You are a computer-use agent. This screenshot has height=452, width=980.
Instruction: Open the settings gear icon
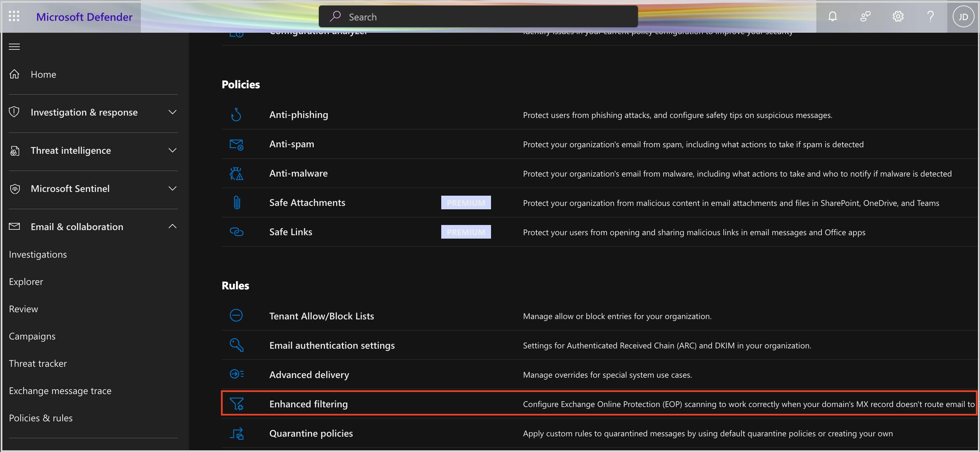pos(898,16)
